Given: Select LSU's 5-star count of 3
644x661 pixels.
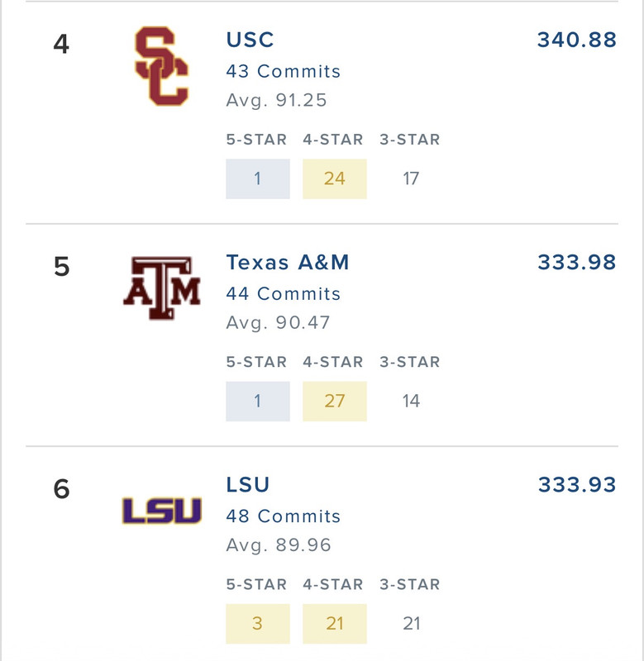Looking at the screenshot, I should [x=258, y=624].
